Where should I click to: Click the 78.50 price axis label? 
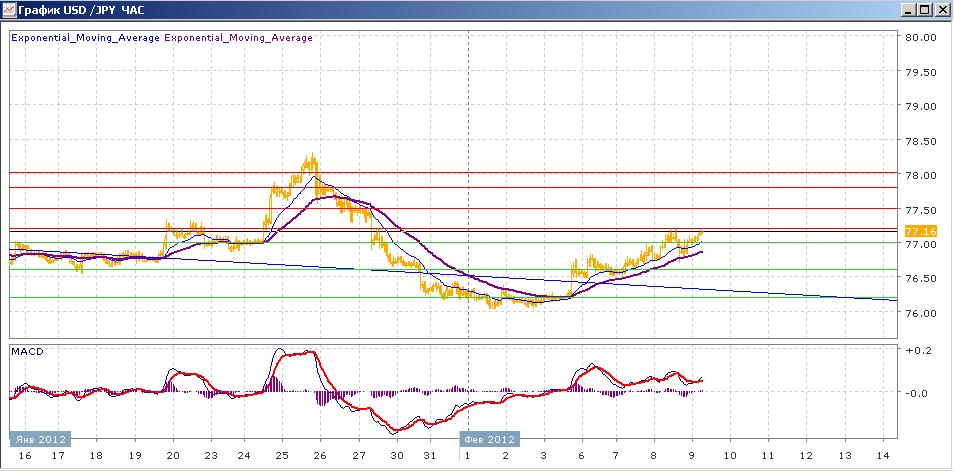(919, 141)
